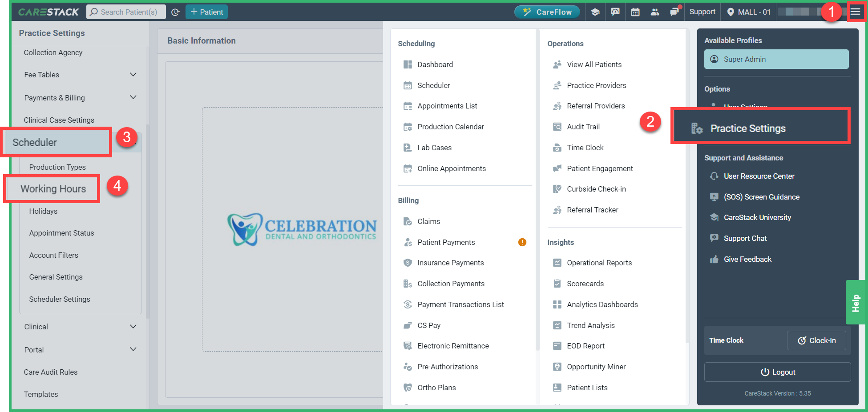Select View All Patients under Operations
This screenshot has width=868, height=412.
tap(594, 64)
